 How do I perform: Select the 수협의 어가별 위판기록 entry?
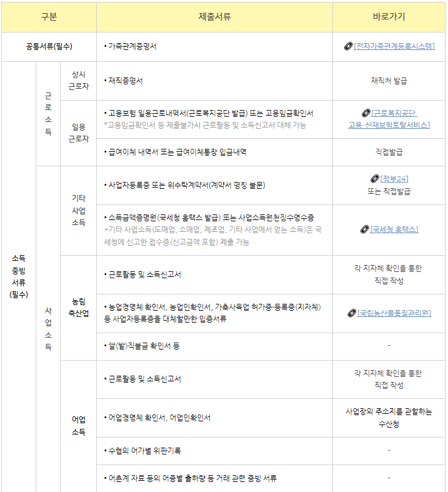tap(142, 451)
